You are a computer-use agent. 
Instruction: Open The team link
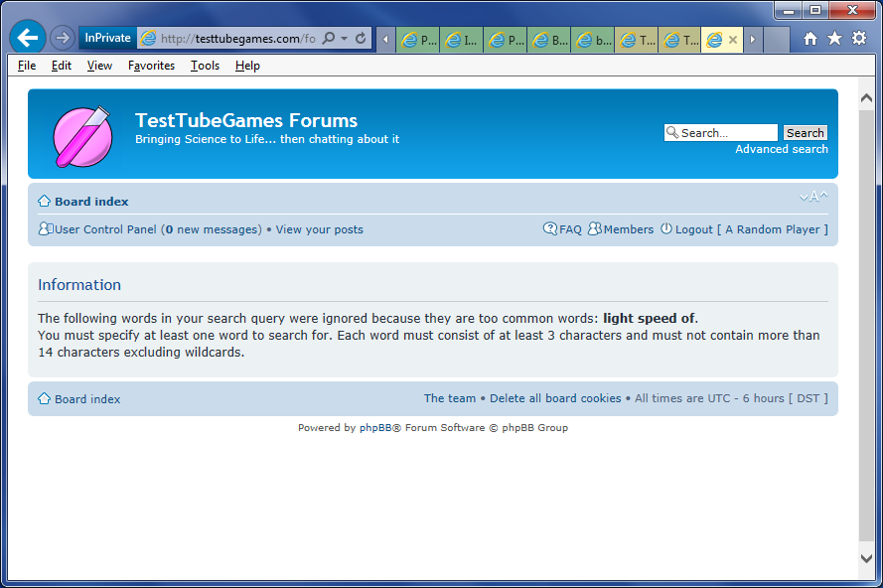[x=449, y=398]
